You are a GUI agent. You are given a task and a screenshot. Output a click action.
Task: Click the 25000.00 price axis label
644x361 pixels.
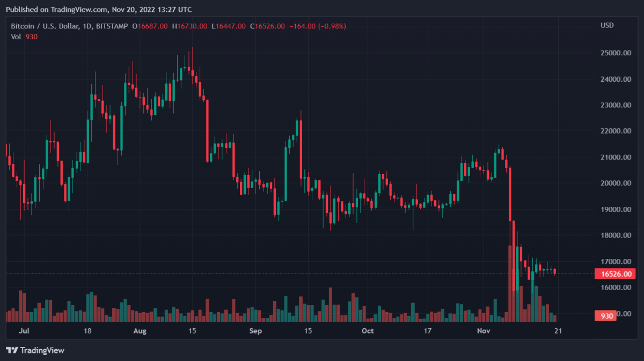614,53
